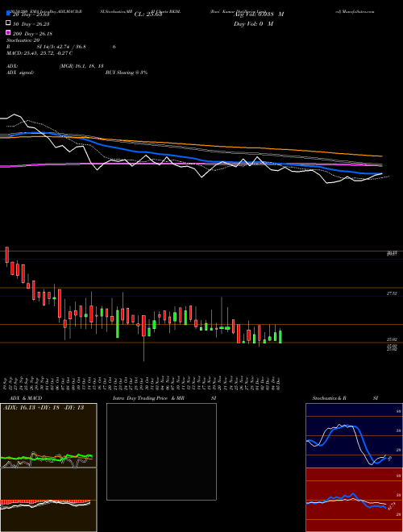Click the 'ADX: 16.13 +DY: 18 -DY: 13' header
The width and height of the screenshot is (403, 532).
44,408
